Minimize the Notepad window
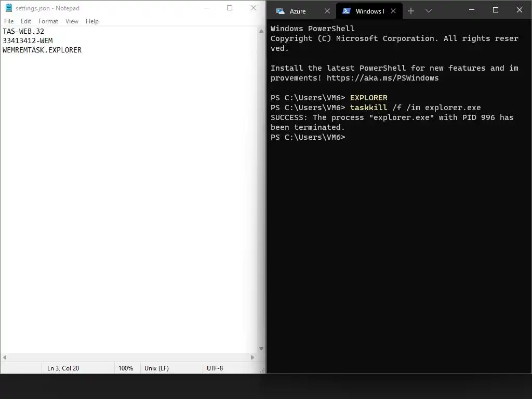 tap(206, 8)
